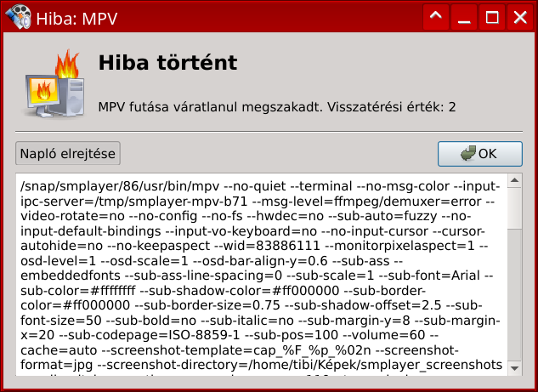Minimize the Hiba: MPV window

pos(464,17)
